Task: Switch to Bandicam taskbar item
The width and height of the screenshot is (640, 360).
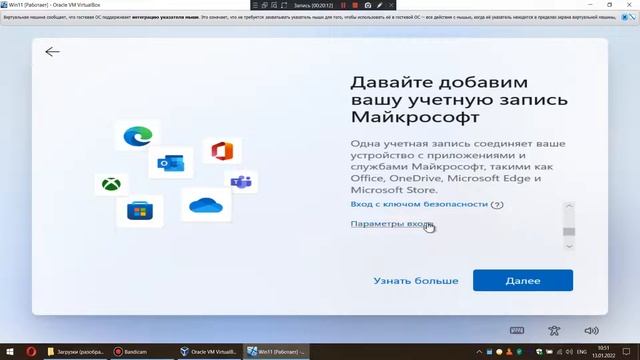Action: coord(141,351)
